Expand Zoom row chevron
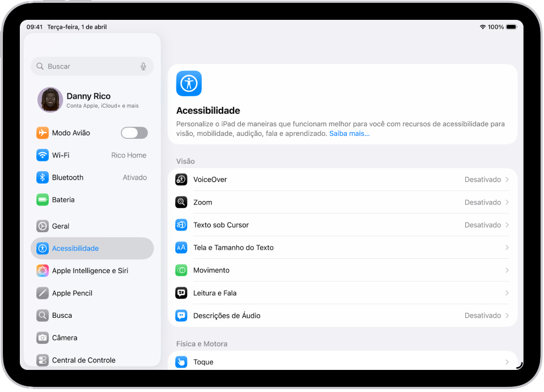 (507, 202)
